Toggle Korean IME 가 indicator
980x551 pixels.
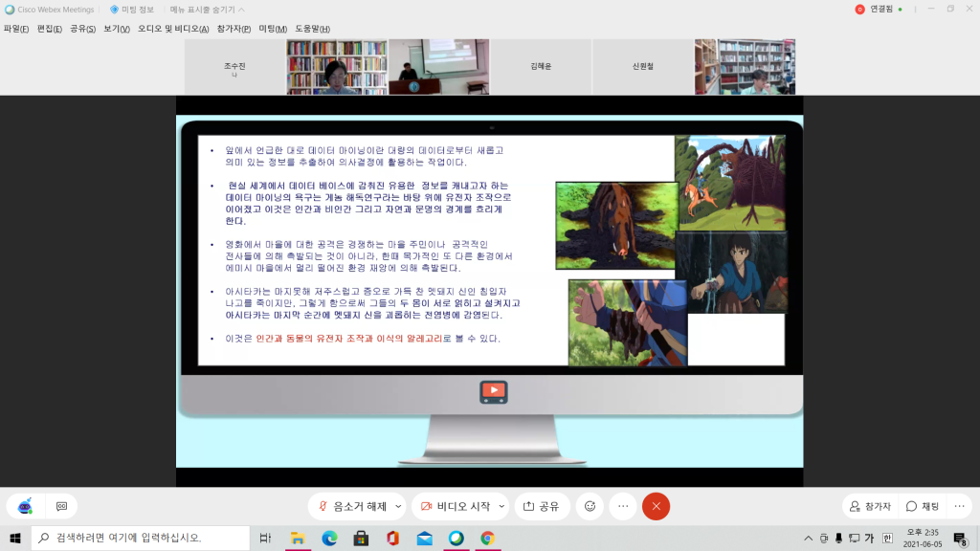869,538
